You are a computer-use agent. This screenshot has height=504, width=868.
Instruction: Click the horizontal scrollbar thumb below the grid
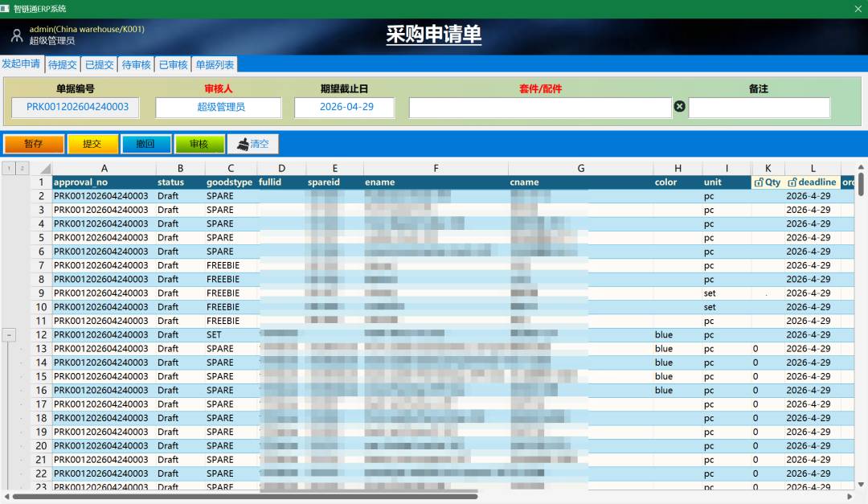click(245, 496)
